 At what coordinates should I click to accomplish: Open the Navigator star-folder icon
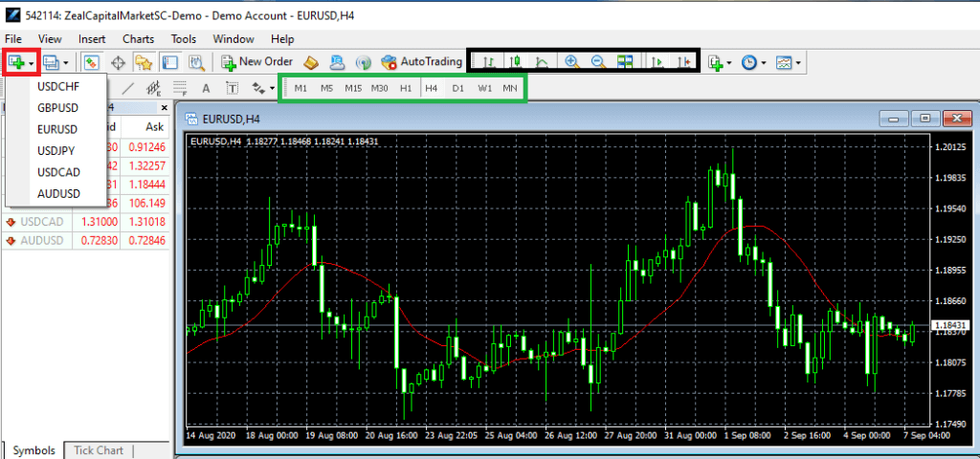145,62
